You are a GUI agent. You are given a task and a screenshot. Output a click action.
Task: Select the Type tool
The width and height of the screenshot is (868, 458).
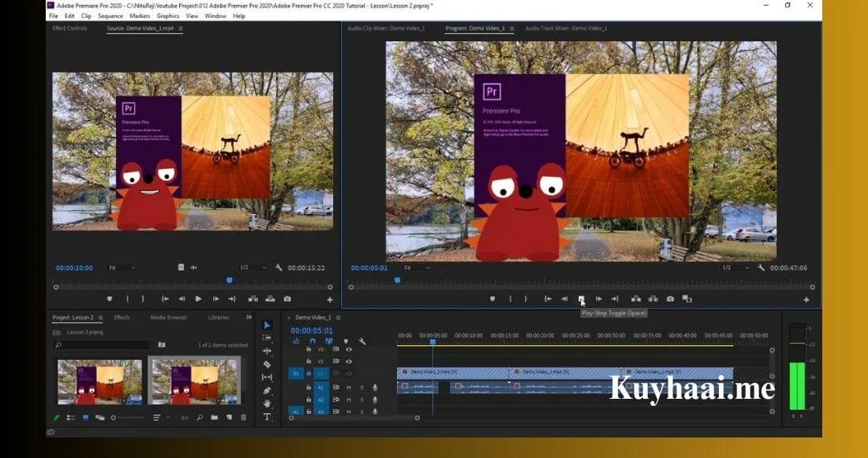(x=267, y=417)
